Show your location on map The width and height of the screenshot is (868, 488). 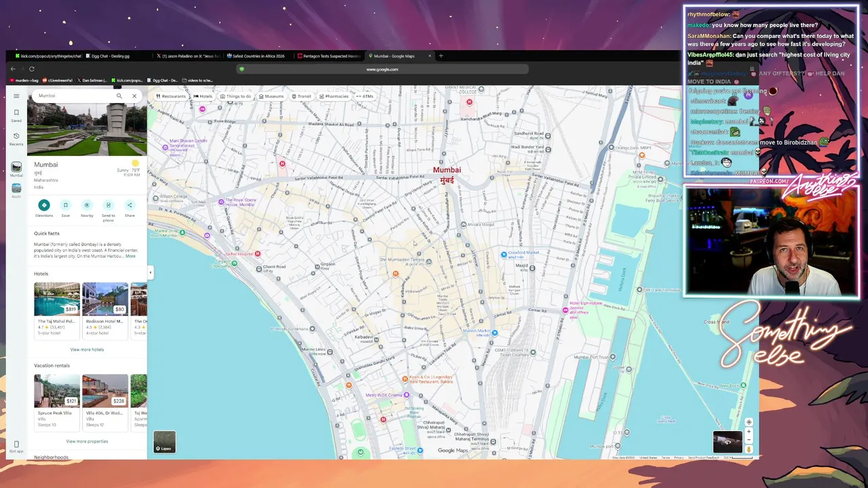pos(749,422)
